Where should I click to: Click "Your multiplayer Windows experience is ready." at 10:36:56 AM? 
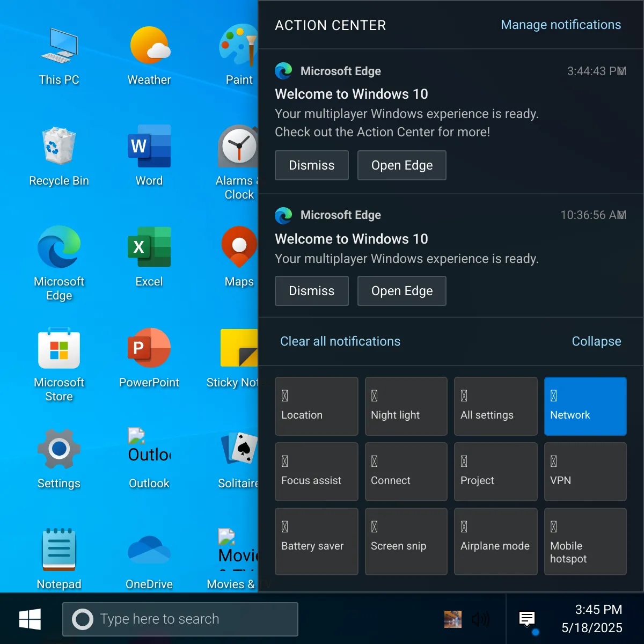[x=407, y=259]
